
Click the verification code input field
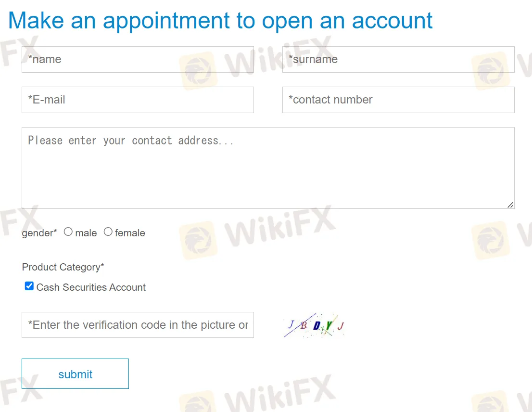pyautogui.click(x=138, y=325)
